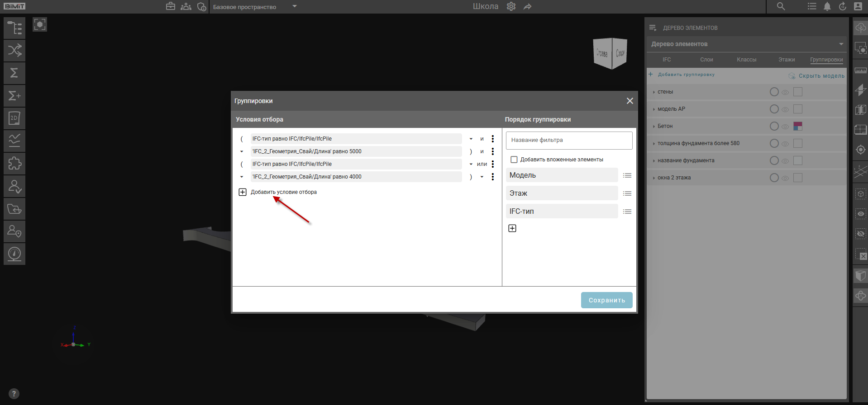Enable 'Добавить вложенные элементы' checkbox

514,160
